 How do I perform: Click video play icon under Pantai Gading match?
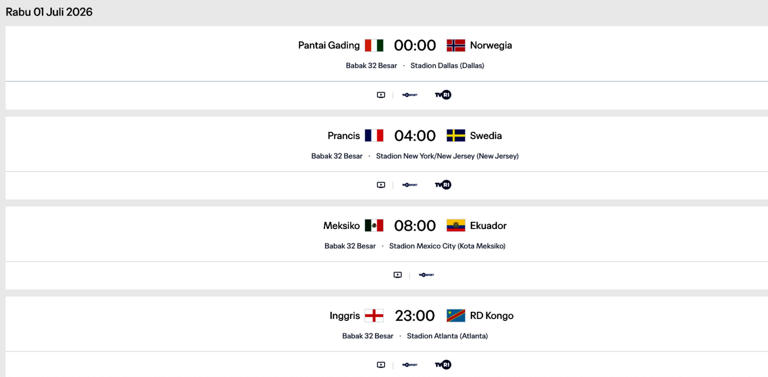click(x=381, y=95)
